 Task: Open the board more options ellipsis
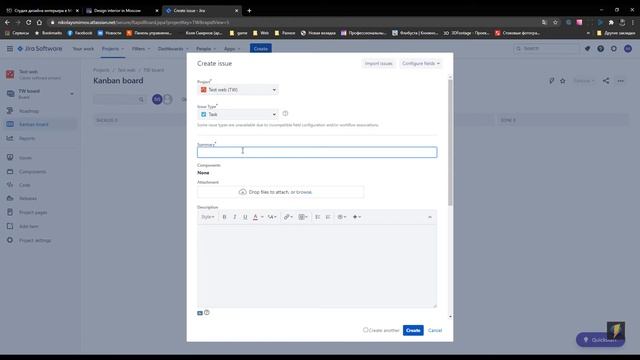(621, 81)
